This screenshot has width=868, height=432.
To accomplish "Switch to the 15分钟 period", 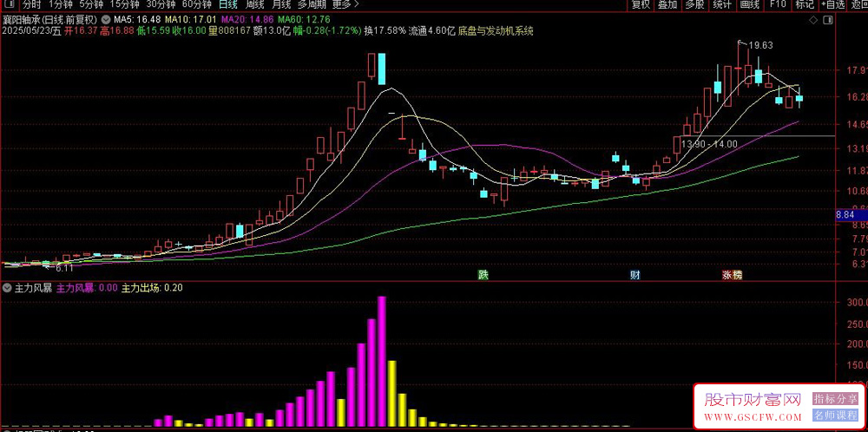I will 124,5.
